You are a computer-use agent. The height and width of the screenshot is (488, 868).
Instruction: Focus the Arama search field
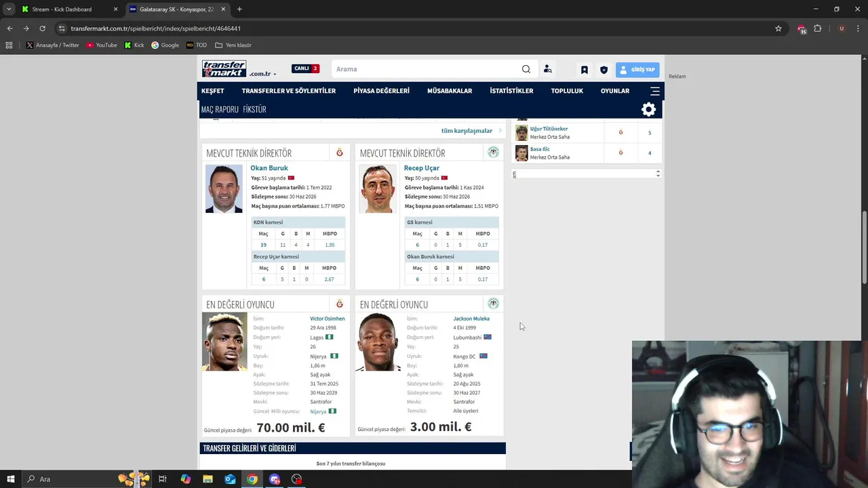[x=426, y=69]
